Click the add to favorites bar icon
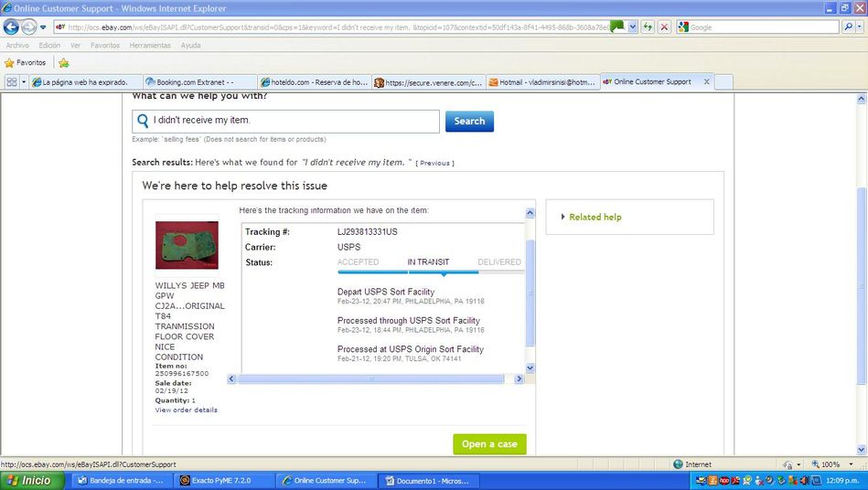 [64, 63]
